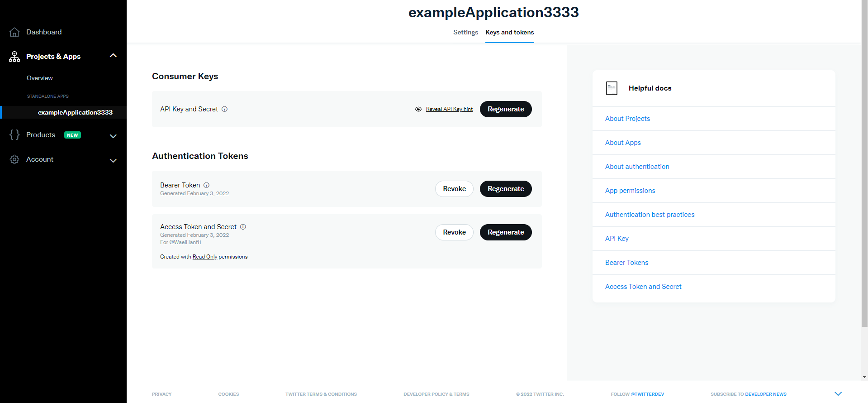Click the Developer News subscribe link
Viewport: 868px width, 403px height.
766,394
